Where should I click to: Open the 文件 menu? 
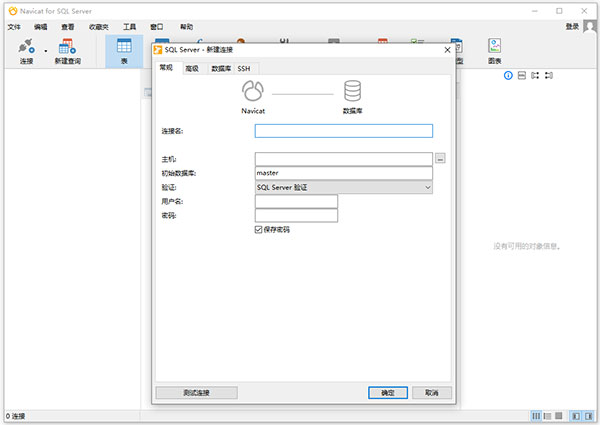coord(14,27)
